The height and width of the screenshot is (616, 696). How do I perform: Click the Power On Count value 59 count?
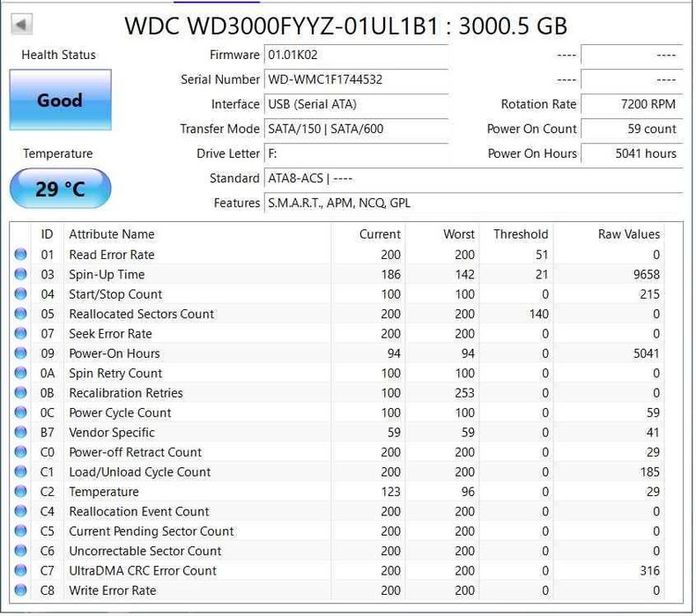632,130
